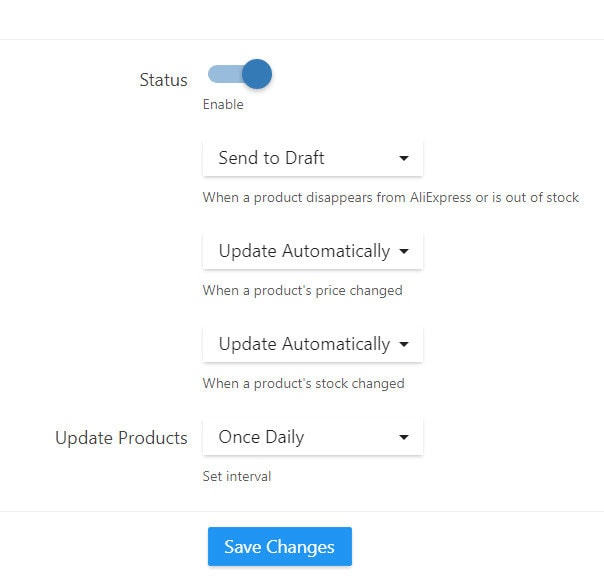Screen dimensions: 604x583
Task: Click the arrow beside Send to Draft
Action: click(404, 158)
